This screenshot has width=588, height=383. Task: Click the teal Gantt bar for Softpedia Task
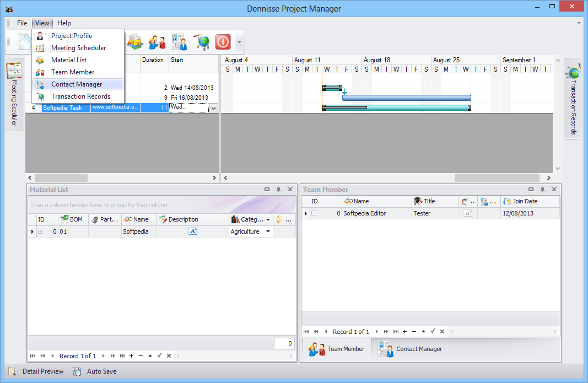(397, 107)
